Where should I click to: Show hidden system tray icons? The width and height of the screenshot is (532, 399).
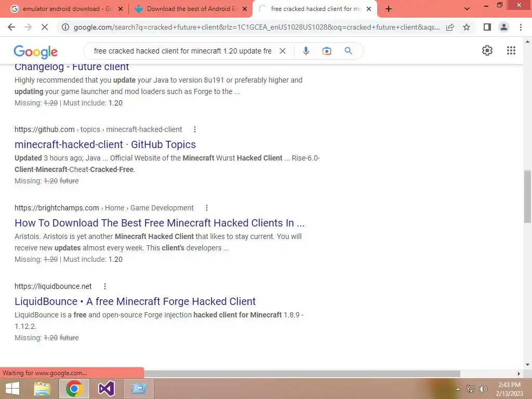point(458,389)
